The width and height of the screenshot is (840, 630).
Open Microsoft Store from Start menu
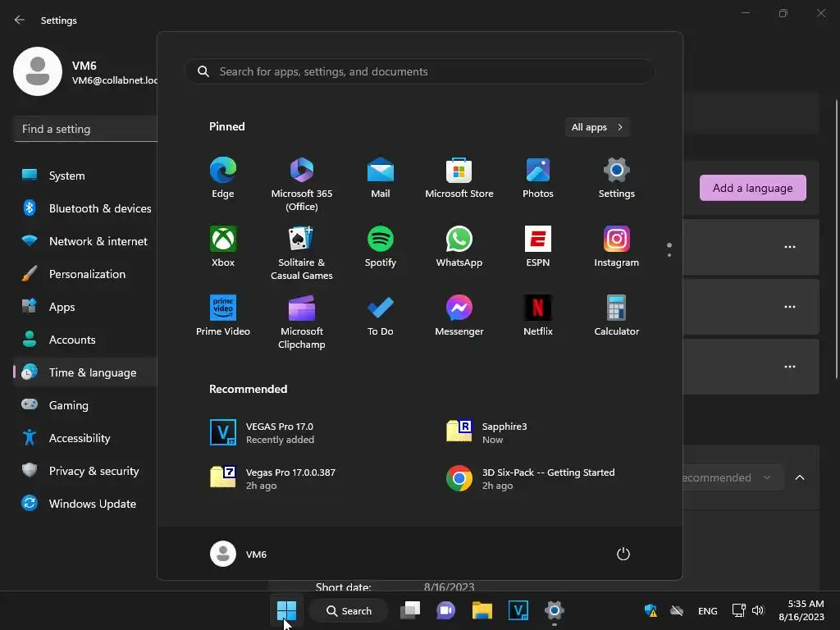pyautogui.click(x=459, y=178)
